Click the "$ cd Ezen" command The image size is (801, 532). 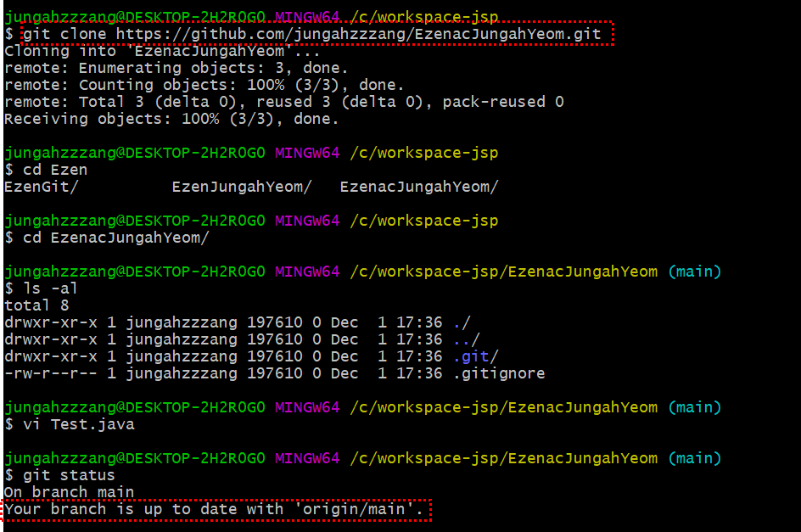[x=46, y=170]
